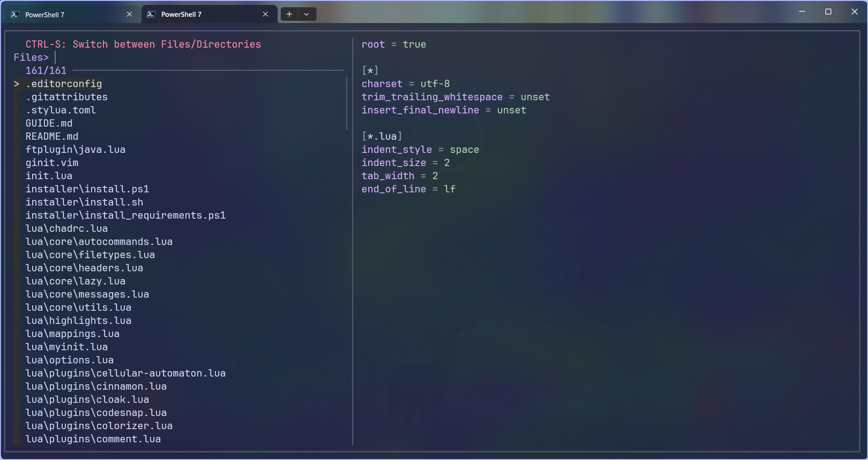
Task: Click the second tab's PowerShell icon
Action: (151, 15)
